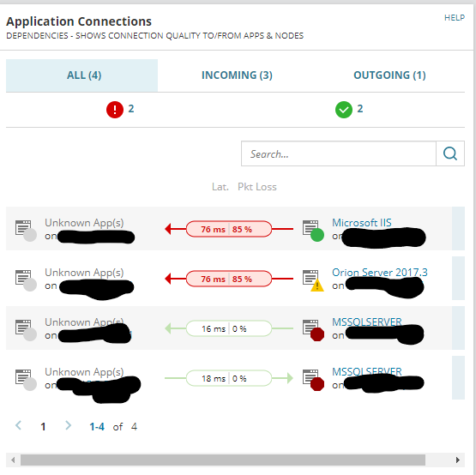The image size is (476, 475).
Task: Click horizontal scrollbar right arrow
Action: tap(458, 460)
